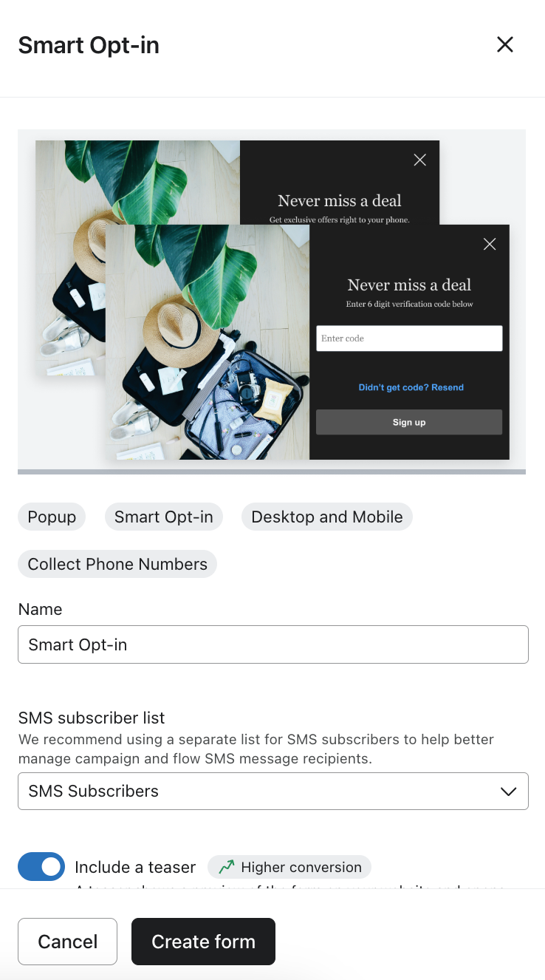Toggle the Include a teaser switch
The image size is (545, 980).
[x=41, y=866]
